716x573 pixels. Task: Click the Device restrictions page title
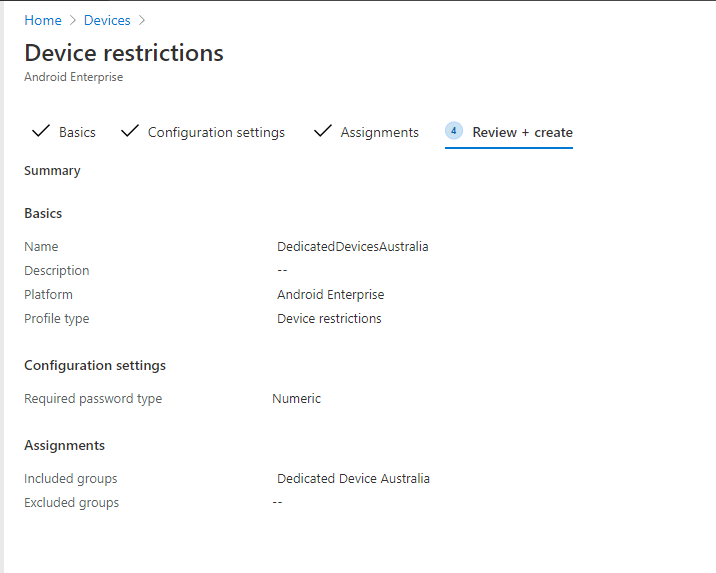click(x=124, y=53)
